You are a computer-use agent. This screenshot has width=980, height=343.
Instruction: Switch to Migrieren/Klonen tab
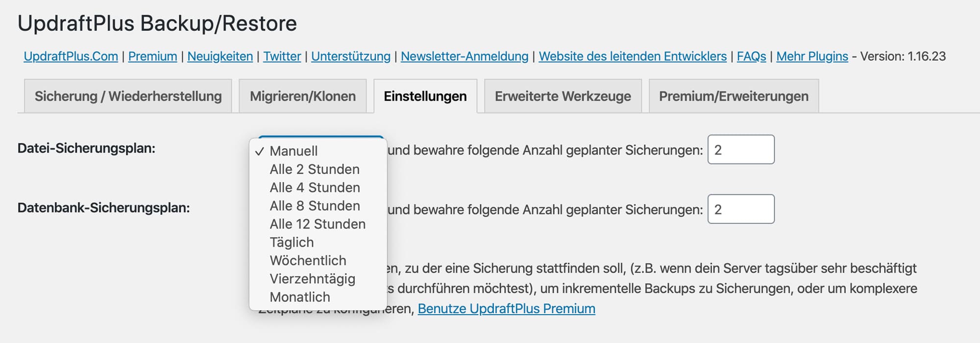(x=302, y=96)
